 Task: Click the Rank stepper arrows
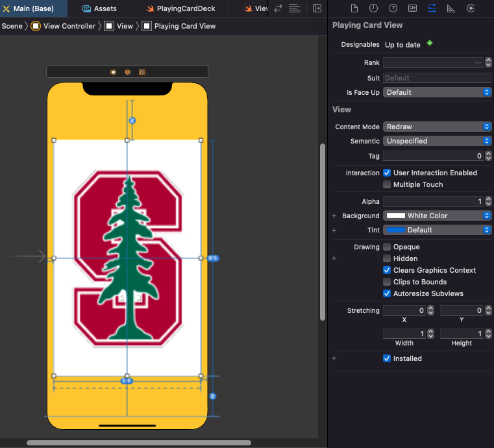pos(488,62)
